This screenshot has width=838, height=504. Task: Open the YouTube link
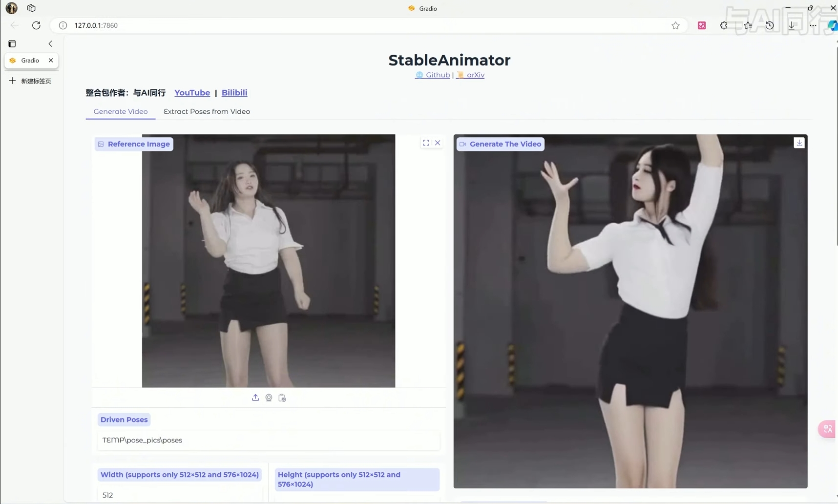coord(192,93)
